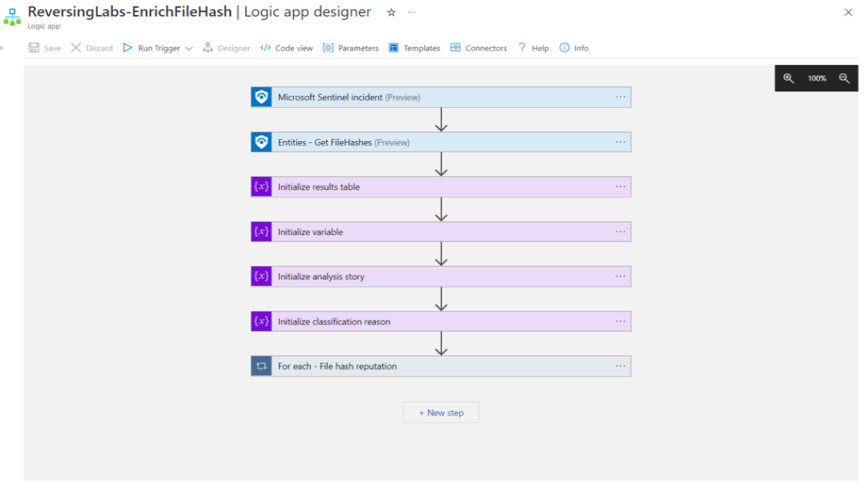This screenshot has height=488, width=868.
Task: Open Code view
Action: [287, 48]
